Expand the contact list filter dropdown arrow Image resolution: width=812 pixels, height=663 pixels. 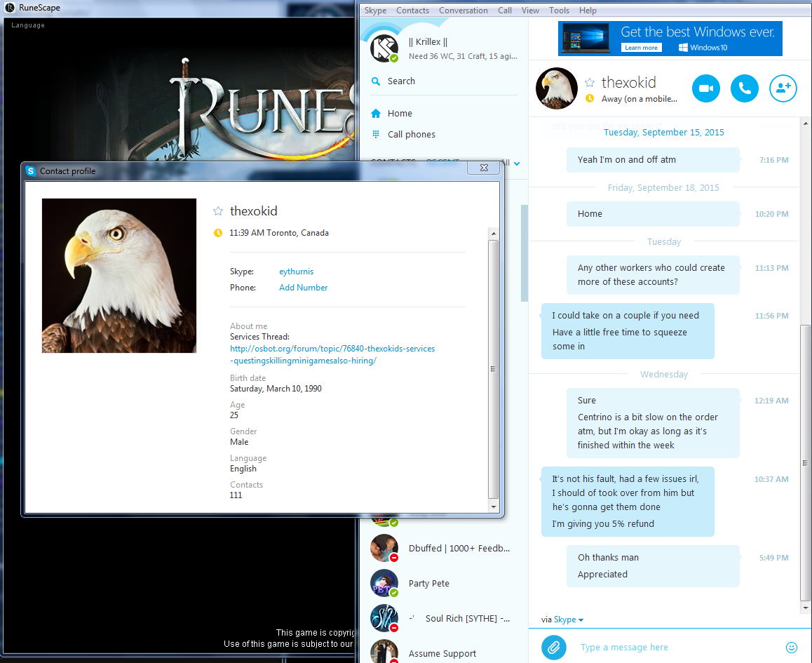[x=517, y=163]
